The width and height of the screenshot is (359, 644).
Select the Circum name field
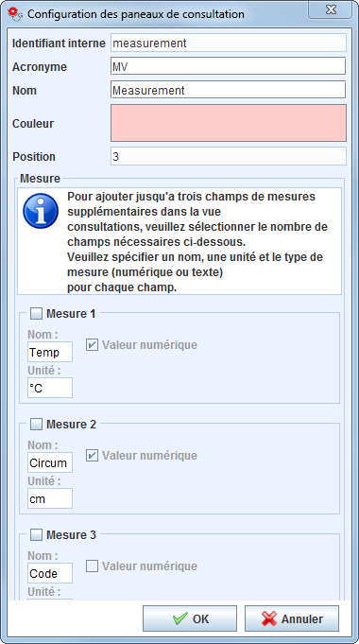click(x=50, y=462)
